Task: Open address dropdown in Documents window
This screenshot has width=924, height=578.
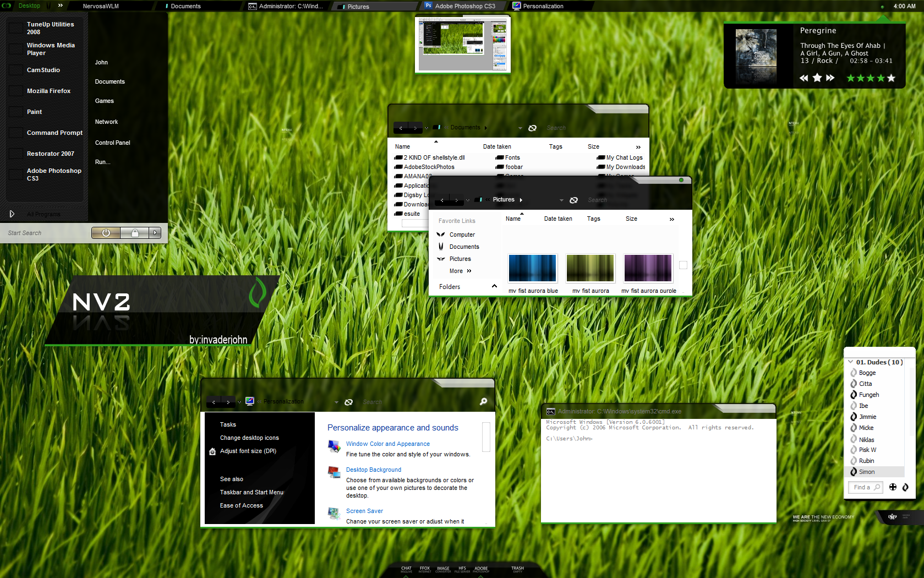Action: (x=520, y=128)
